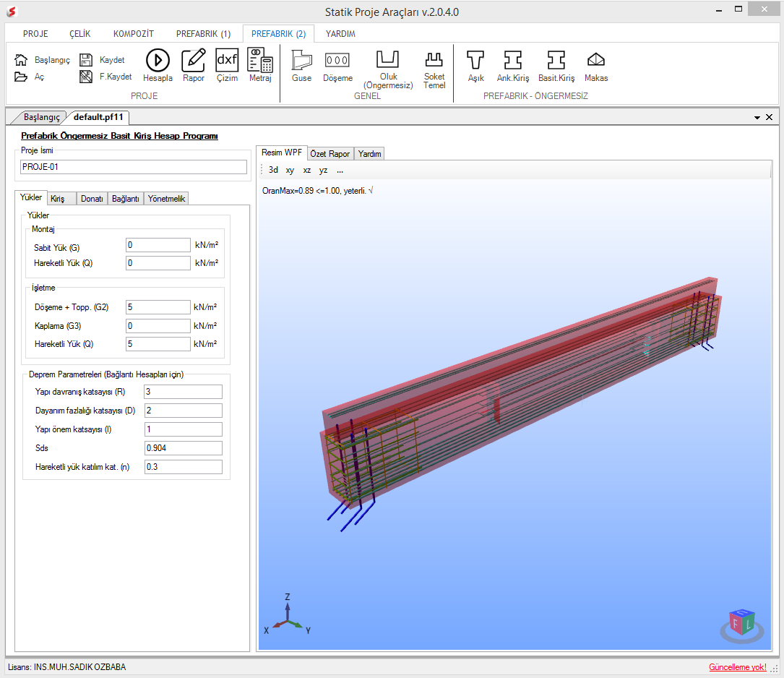Screen dimensions: 784x678
Task: Click the Sds input field
Action: 183,448
